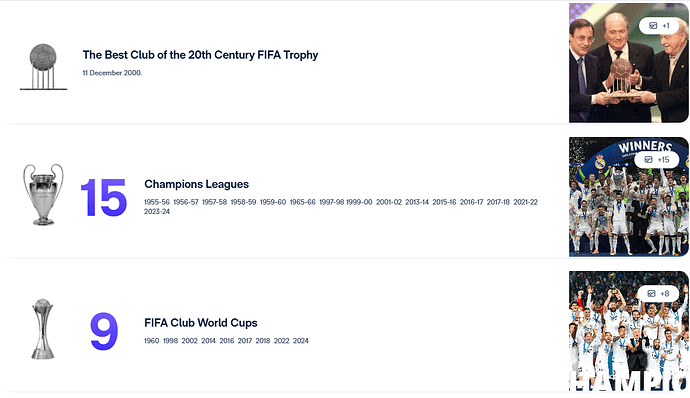Image resolution: width=690 pixels, height=398 pixels.
Task: Click the large purple number 15
Action: [104, 198]
